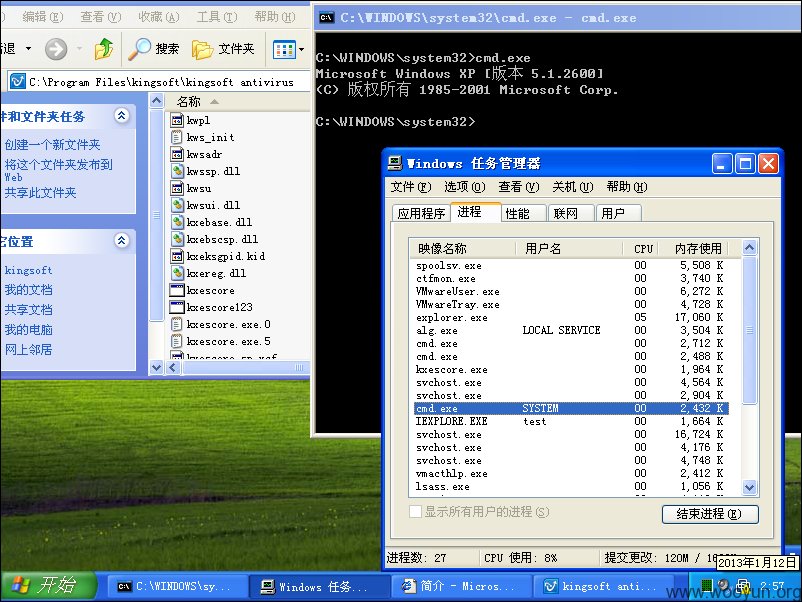Click the 'Publish this folder to the Web' (将这个文件夹发布到Web) link
Screen dimensions: 802x602
(58, 170)
